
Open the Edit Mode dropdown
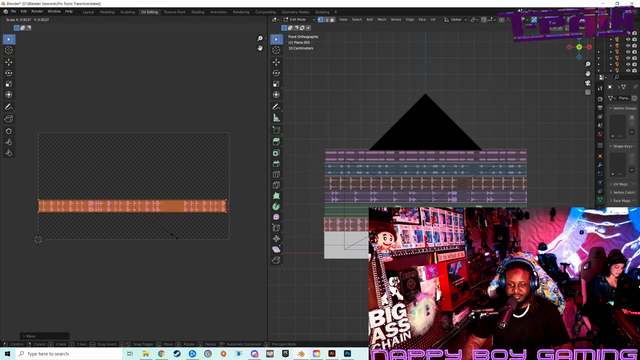click(x=299, y=20)
